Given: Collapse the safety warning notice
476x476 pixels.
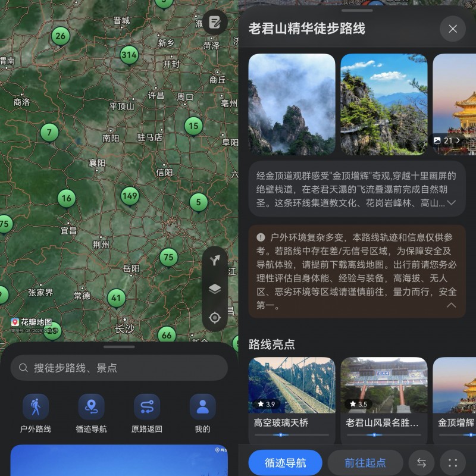Looking at the screenshot, I should [x=452, y=303].
